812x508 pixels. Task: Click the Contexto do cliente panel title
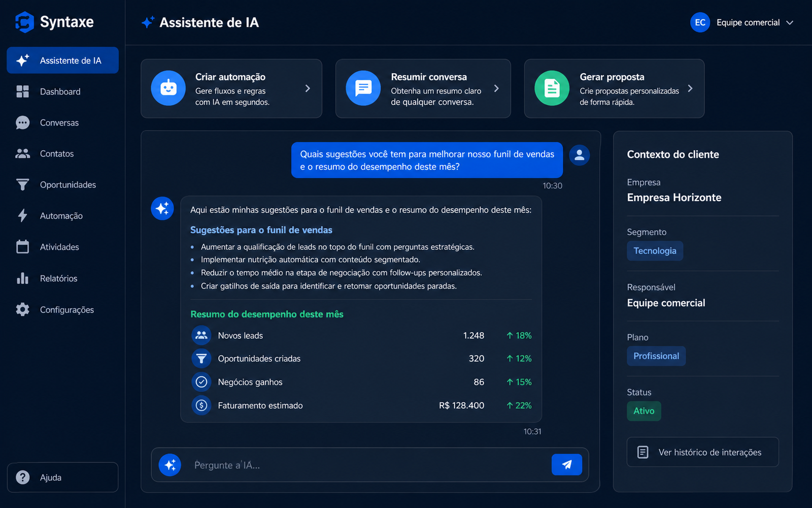pyautogui.click(x=673, y=154)
